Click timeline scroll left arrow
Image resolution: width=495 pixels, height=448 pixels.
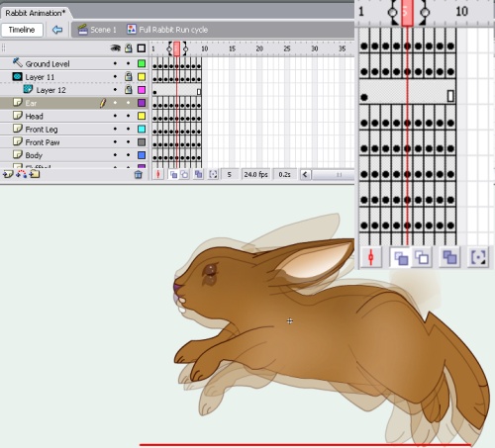[x=305, y=174]
